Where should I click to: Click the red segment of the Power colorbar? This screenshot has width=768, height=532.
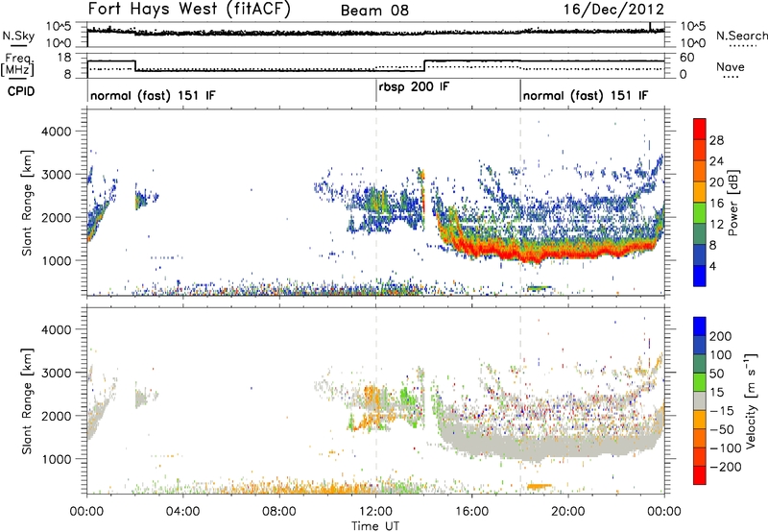[700, 129]
